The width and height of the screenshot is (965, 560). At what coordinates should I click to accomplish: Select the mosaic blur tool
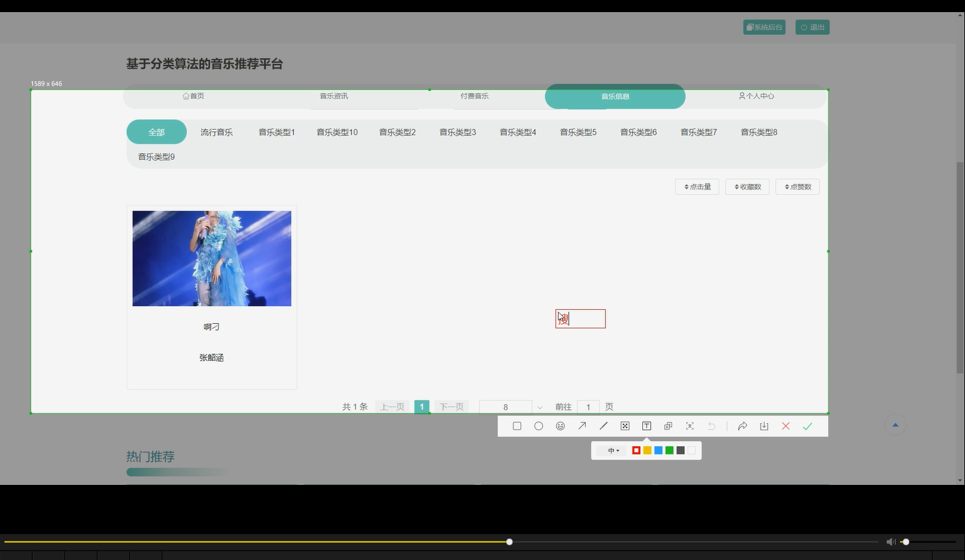(624, 426)
